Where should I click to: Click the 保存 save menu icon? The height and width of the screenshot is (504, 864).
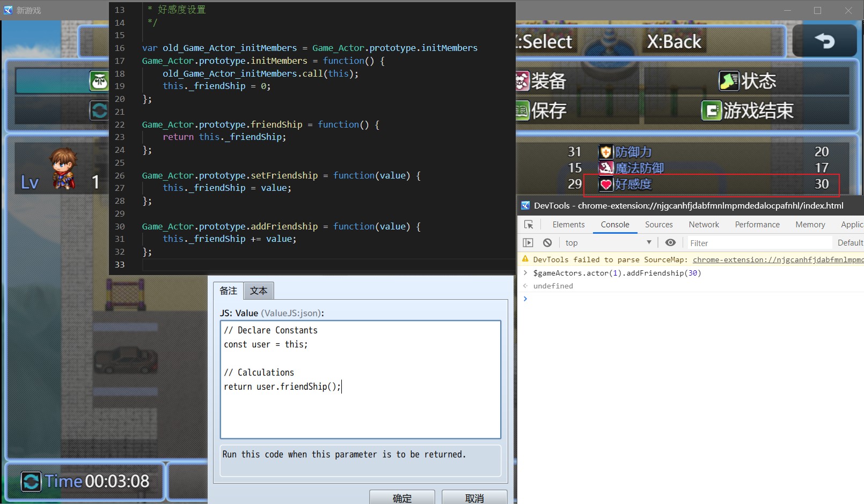click(x=522, y=111)
